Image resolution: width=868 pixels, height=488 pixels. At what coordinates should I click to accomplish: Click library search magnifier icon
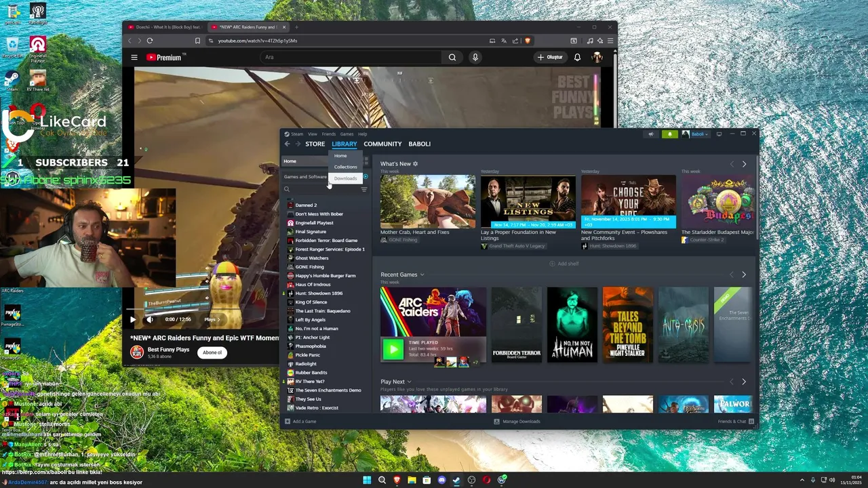click(x=287, y=190)
